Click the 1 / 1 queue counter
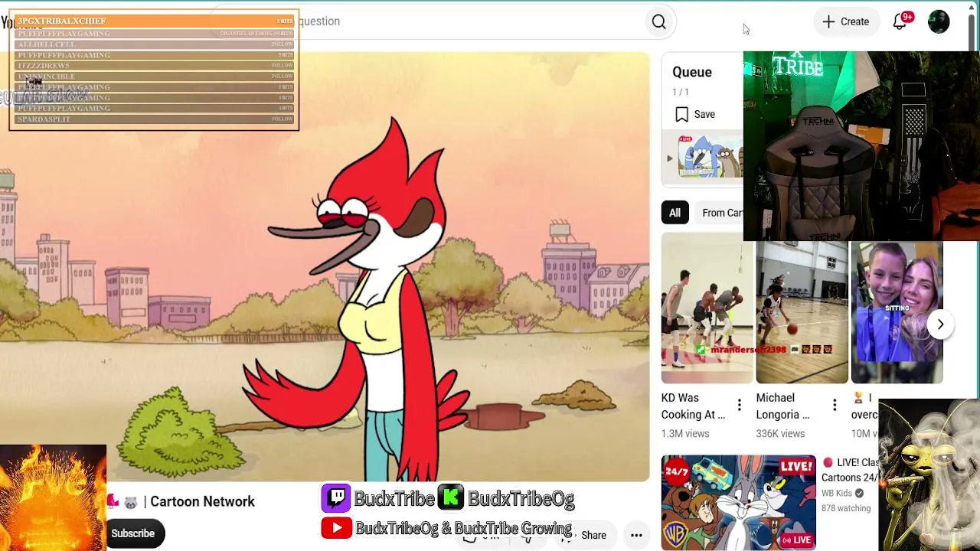This screenshot has width=980, height=551. point(681,92)
